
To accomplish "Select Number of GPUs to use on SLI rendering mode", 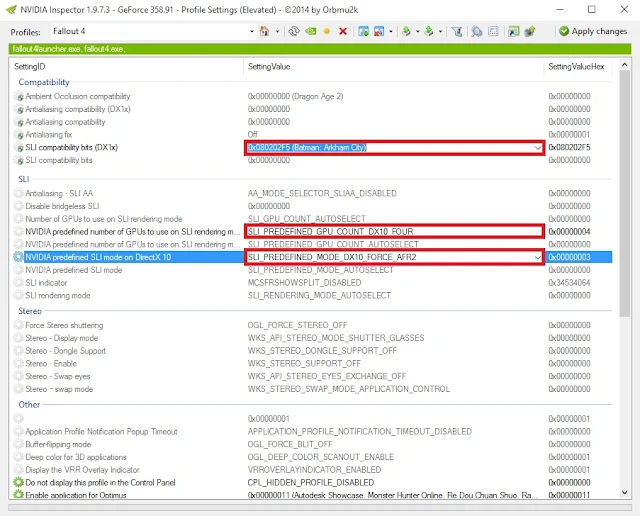I will click(x=312, y=219).
